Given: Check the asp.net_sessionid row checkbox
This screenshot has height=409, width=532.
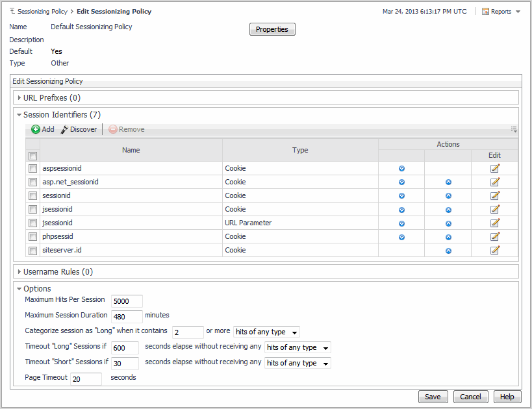Looking at the screenshot, I should click(x=33, y=182).
